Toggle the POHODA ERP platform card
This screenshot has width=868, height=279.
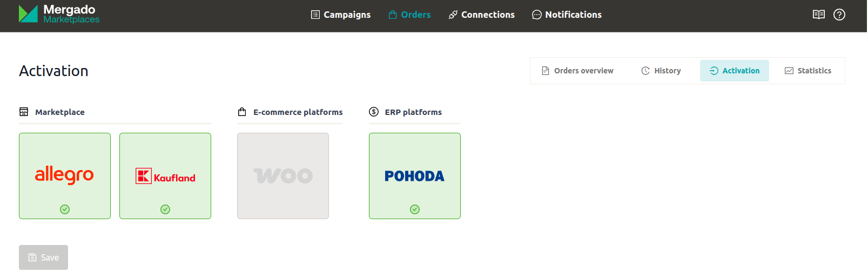pyautogui.click(x=415, y=176)
